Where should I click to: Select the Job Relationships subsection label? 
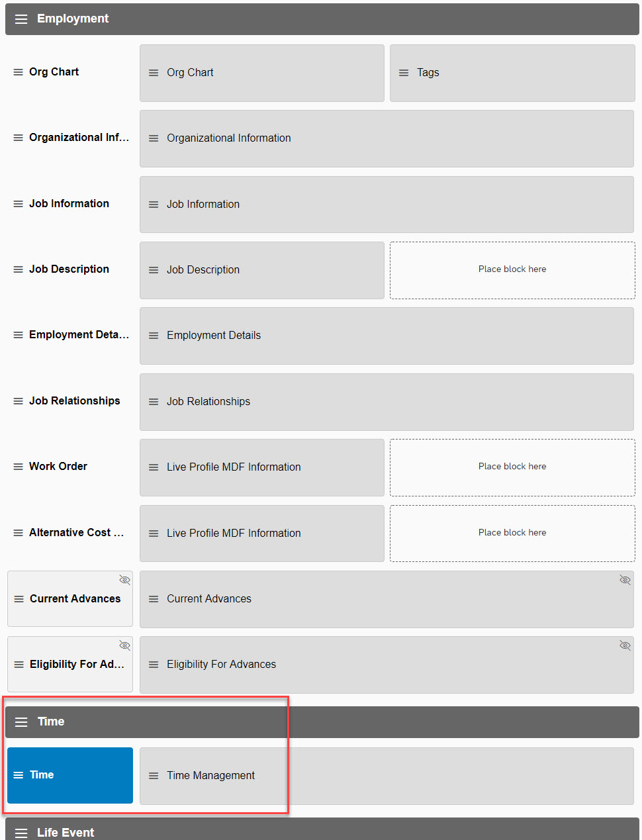[75, 401]
